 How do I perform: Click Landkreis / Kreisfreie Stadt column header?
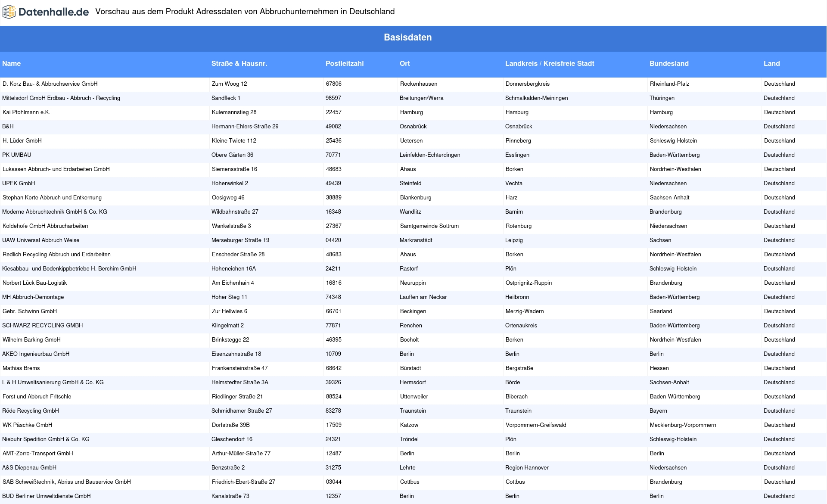550,64
